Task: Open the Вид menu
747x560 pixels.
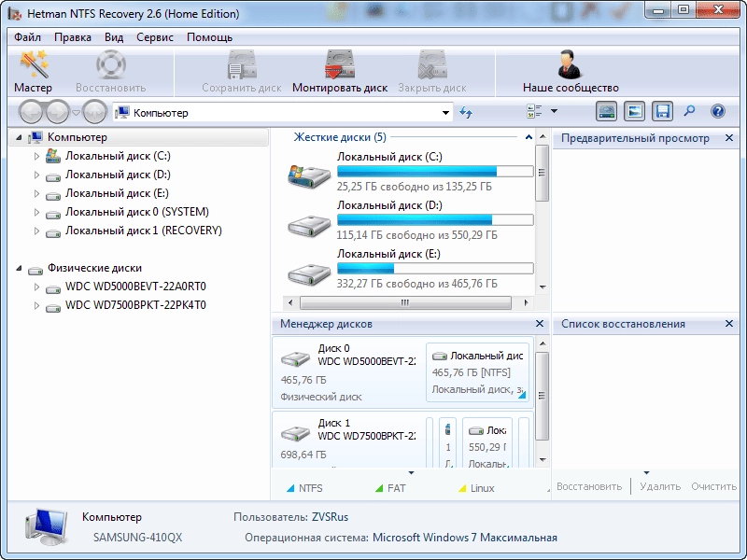Action: pos(114,37)
